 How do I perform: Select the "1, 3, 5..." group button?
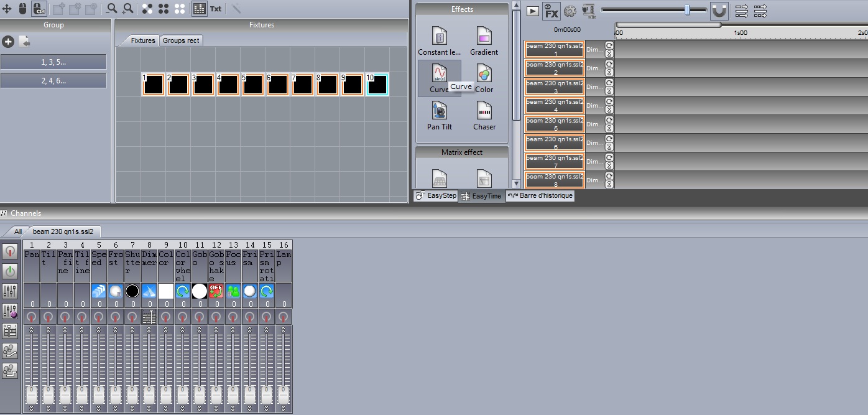click(53, 62)
